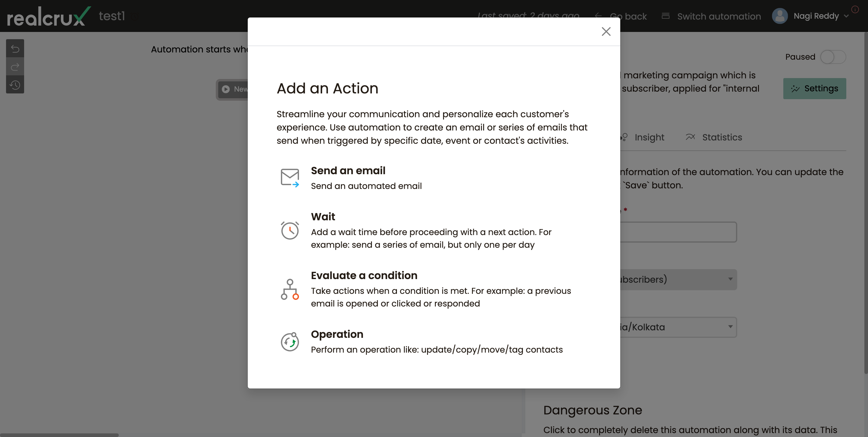Viewport: 868px width, 437px height.
Task: Select the Evaluate a condition branch icon
Action: [290, 289]
